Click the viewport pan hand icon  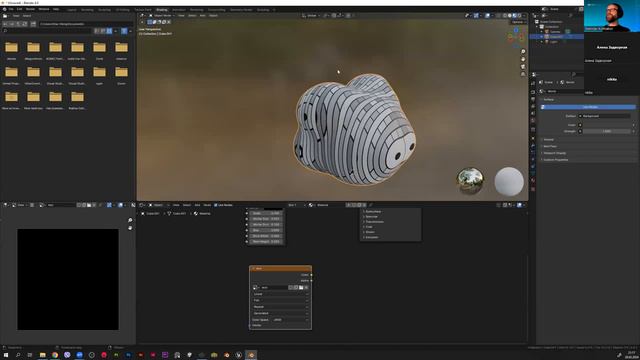[x=523, y=59]
